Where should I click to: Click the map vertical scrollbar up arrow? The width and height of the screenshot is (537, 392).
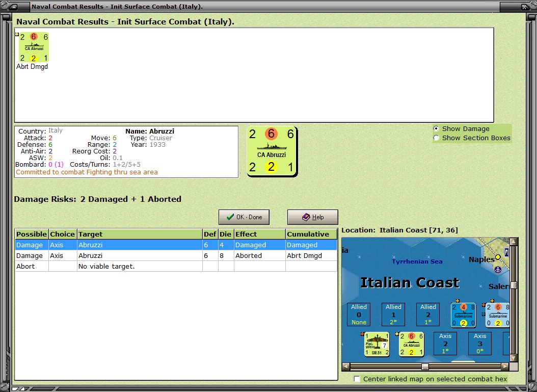click(514, 242)
